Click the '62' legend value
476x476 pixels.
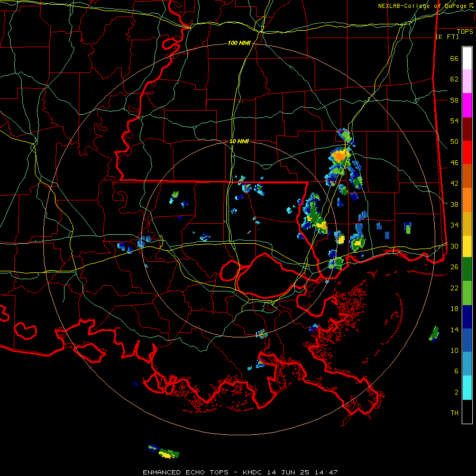[454, 79]
